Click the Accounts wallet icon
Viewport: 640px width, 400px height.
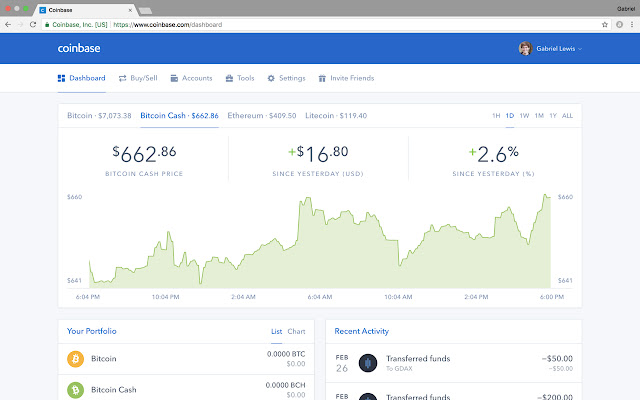click(174, 78)
